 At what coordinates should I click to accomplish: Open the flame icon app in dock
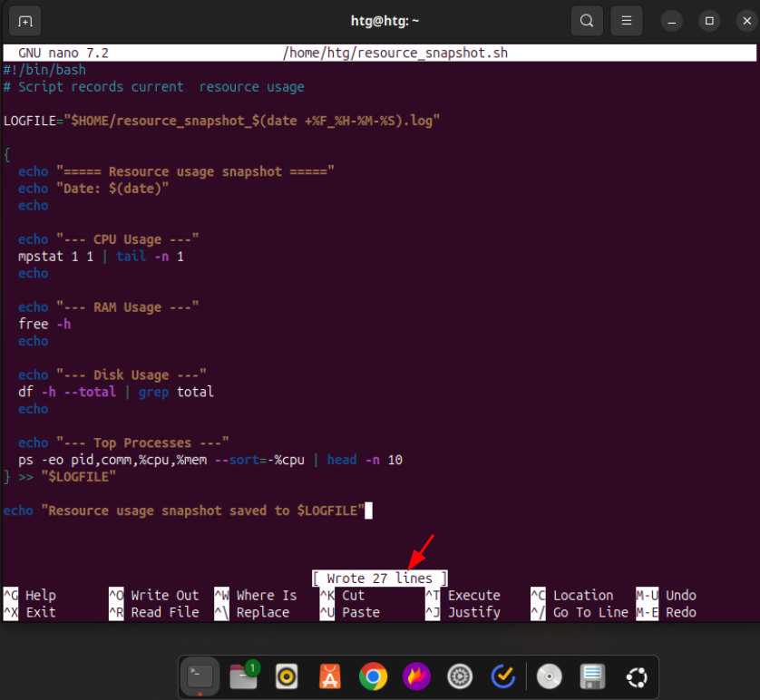click(416, 676)
